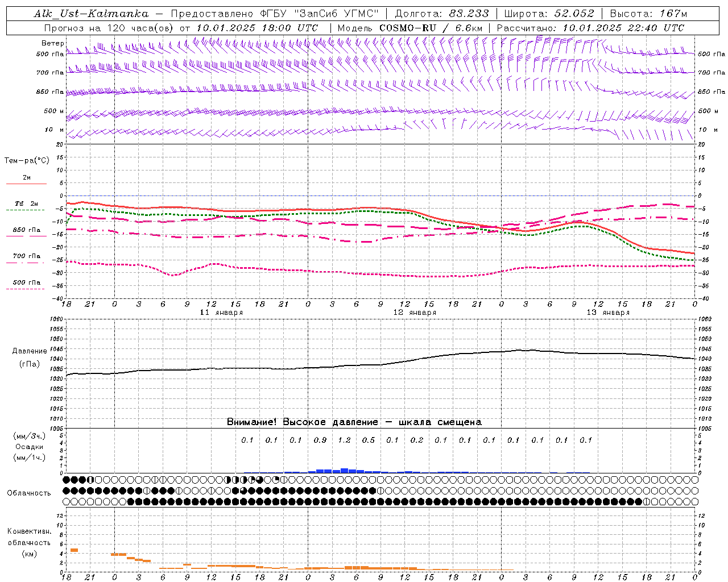The image size is (728, 582).
Task: Click the 'Td 2м' dew point legend entry
Action: [x=26, y=203]
